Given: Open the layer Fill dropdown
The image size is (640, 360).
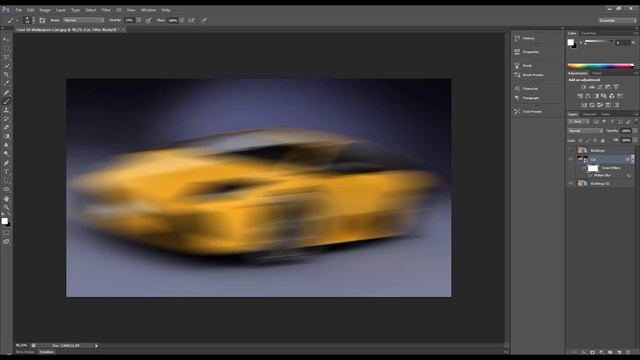Looking at the screenshot, I should coord(635,140).
